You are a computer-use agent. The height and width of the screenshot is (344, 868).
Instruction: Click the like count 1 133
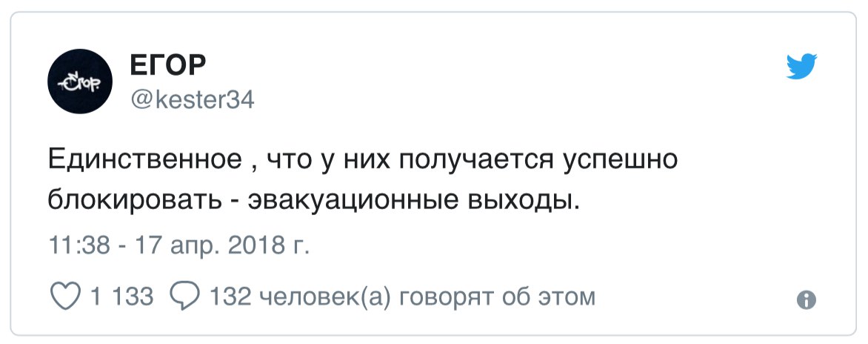[121, 298]
